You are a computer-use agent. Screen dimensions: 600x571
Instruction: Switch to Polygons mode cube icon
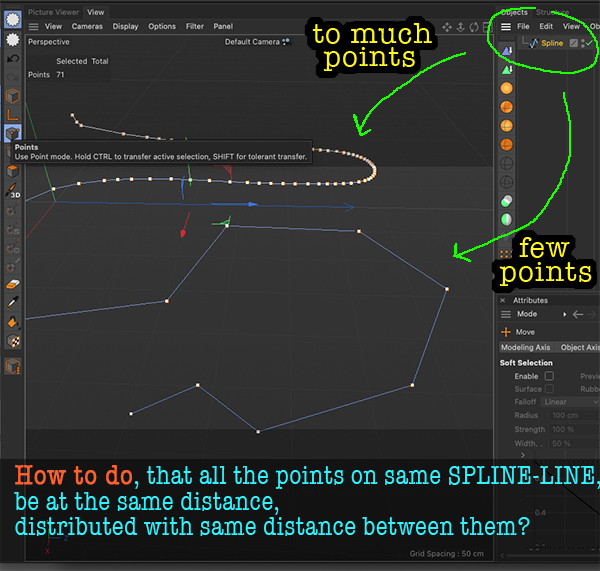coord(13,171)
